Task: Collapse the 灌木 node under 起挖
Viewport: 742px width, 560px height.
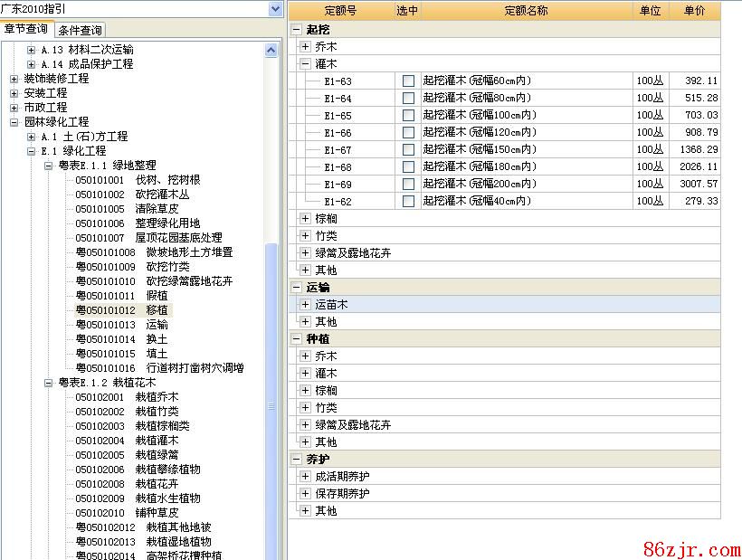Action: click(x=305, y=64)
